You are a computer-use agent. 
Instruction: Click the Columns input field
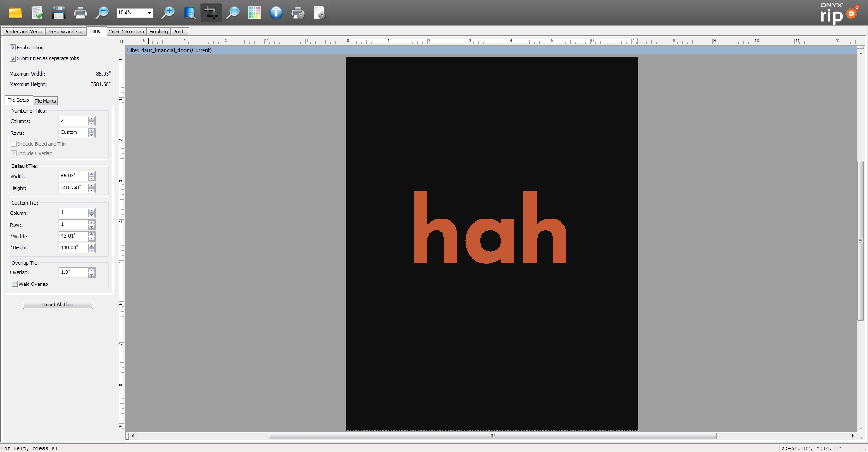pos(73,121)
